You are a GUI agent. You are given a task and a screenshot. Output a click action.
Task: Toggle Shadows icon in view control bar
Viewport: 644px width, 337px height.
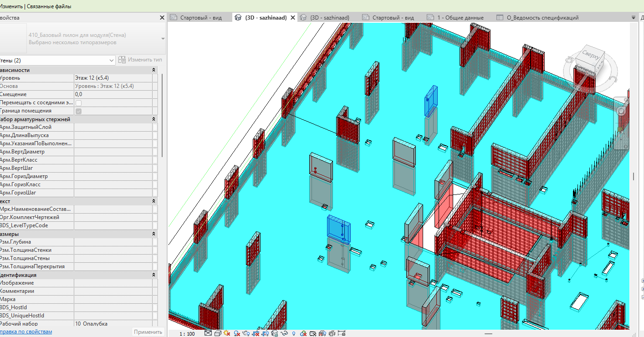237,333
